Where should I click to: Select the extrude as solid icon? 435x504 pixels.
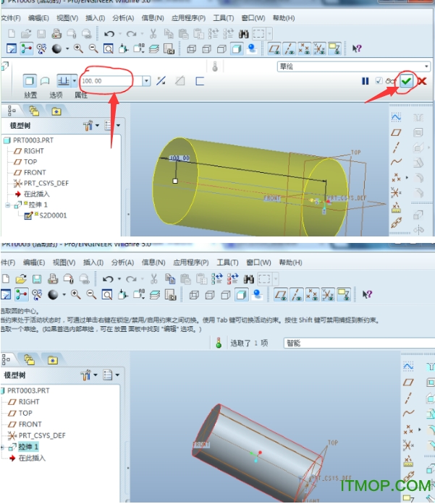(x=30, y=81)
